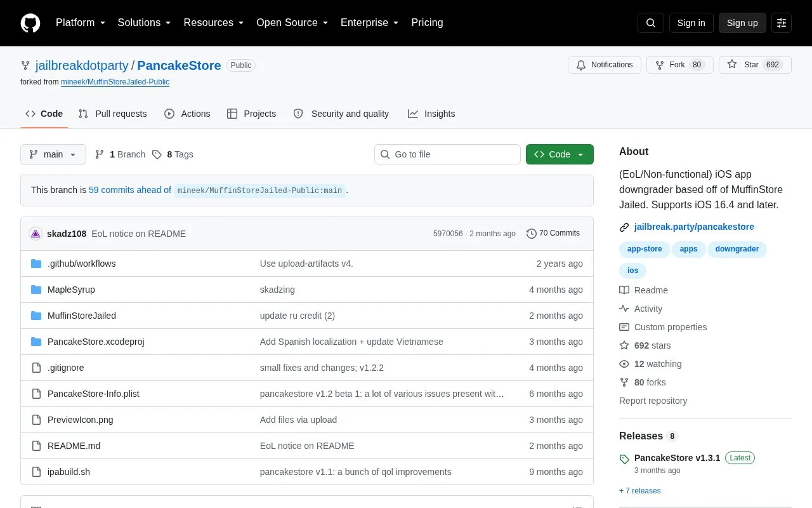Switch to the Pull requests tab
Image resolution: width=812 pixels, height=508 pixels.
point(113,114)
